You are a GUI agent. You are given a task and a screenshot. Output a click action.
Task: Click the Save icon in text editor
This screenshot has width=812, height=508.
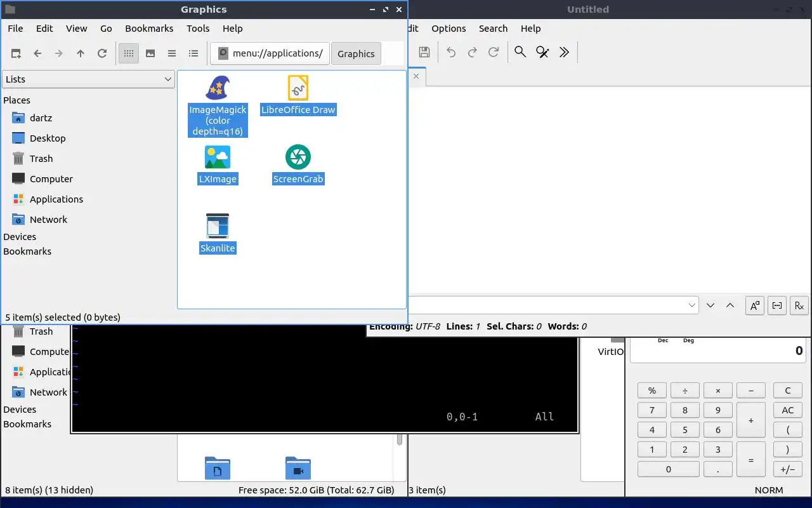[x=424, y=52]
